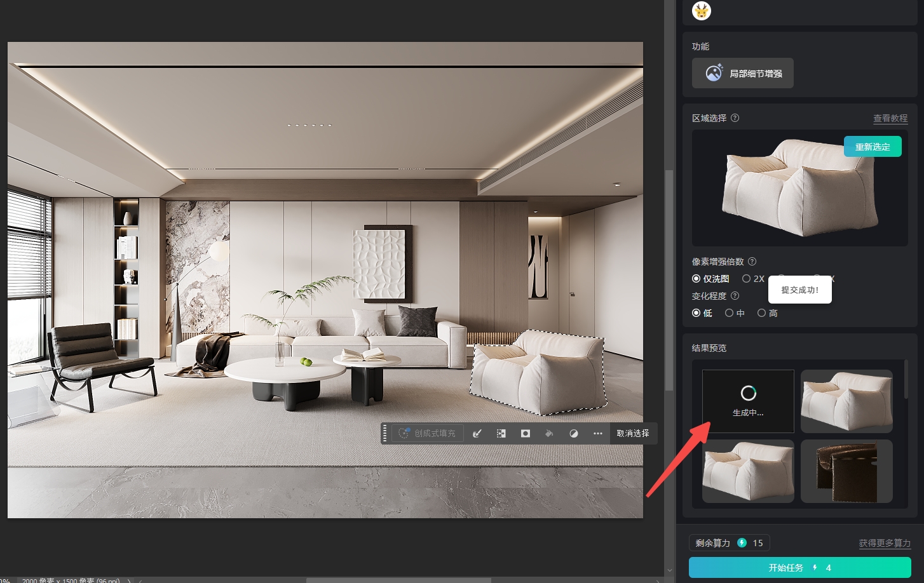Open the adjustment layer half-circle icon

click(x=574, y=433)
